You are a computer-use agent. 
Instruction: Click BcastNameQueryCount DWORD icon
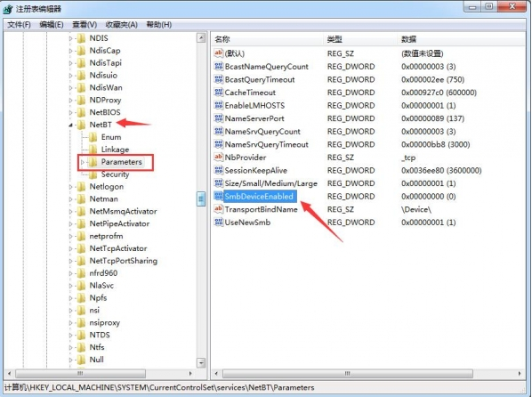pos(219,66)
